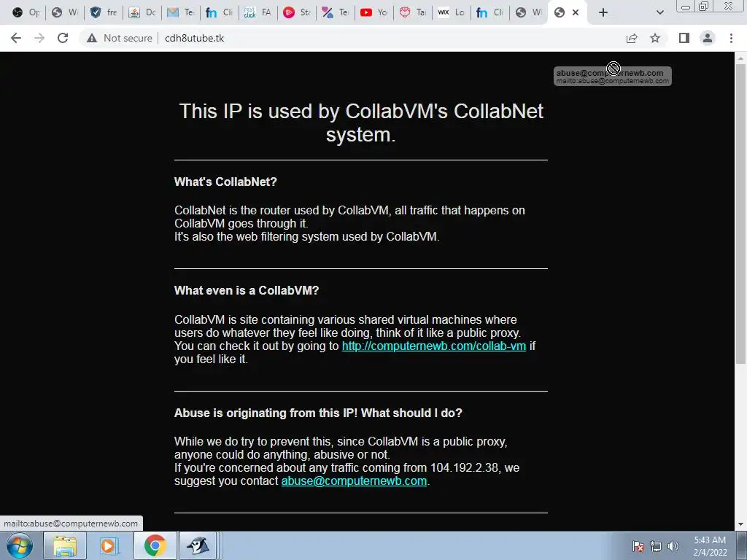Image resolution: width=747 pixels, height=560 pixels.
Task: Open the Windows Start menu
Action: coord(20,545)
